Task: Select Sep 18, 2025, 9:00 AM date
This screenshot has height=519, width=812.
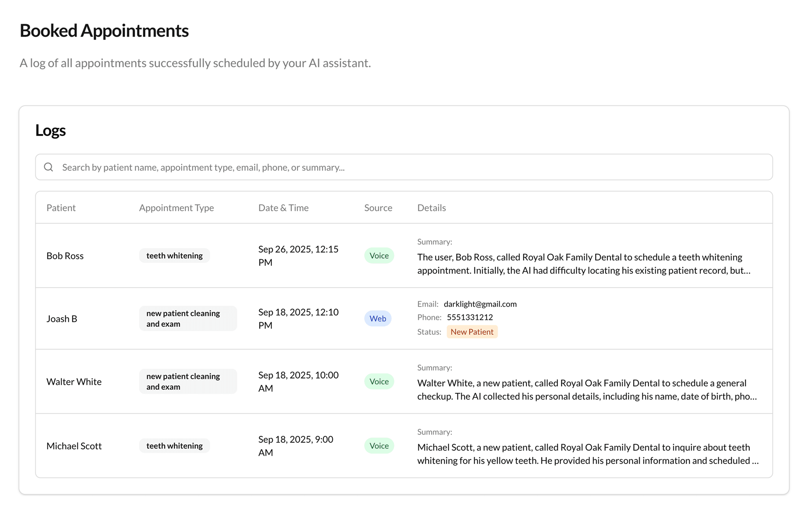Action: [296, 446]
